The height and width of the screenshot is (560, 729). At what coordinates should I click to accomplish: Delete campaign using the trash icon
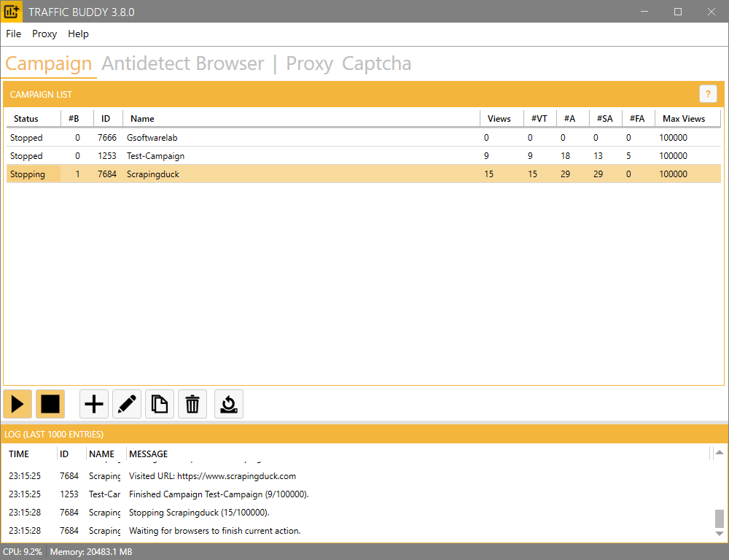[x=192, y=404]
